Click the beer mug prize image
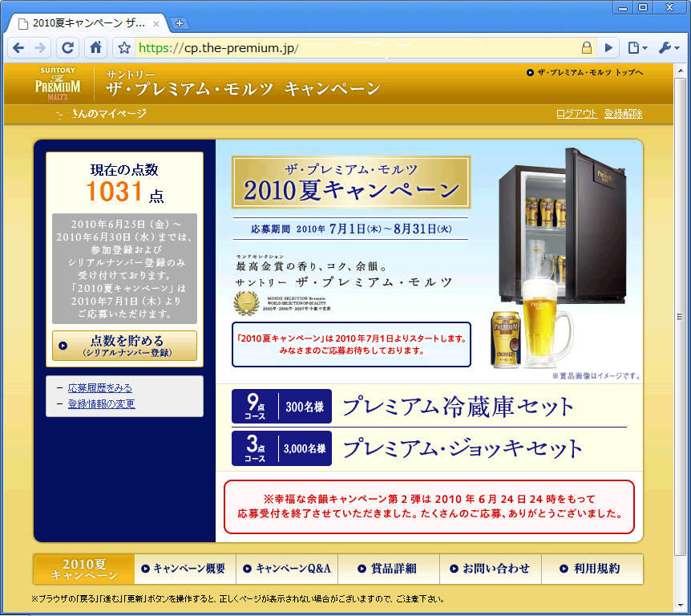This screenshot has width=691, height=616. (x=547, y=324)
